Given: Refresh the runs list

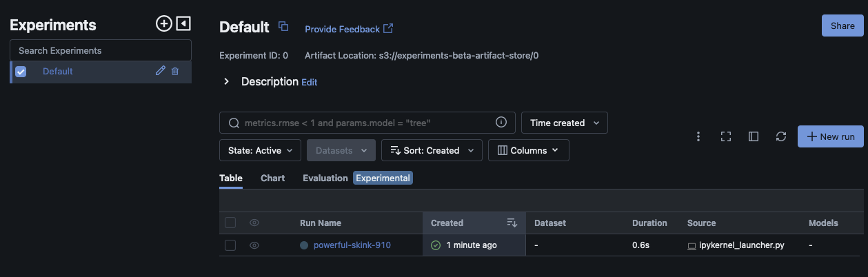Looking at the screenshot, I should click(x=780, y=136).
